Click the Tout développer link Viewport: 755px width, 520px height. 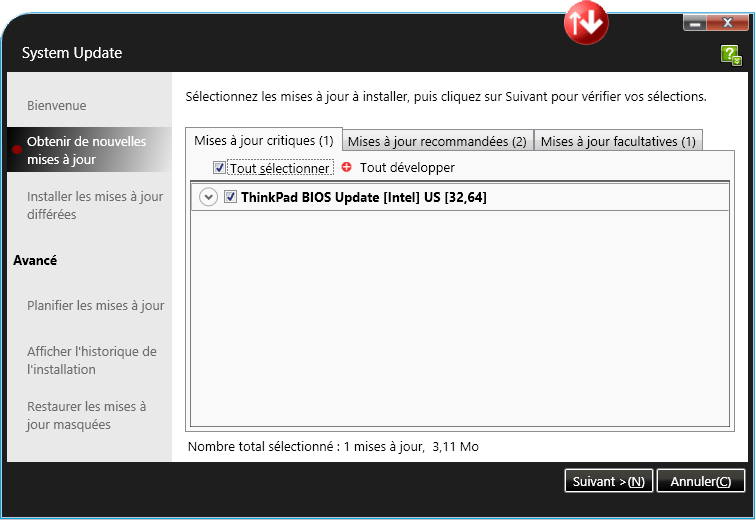(x=407, y=168)
